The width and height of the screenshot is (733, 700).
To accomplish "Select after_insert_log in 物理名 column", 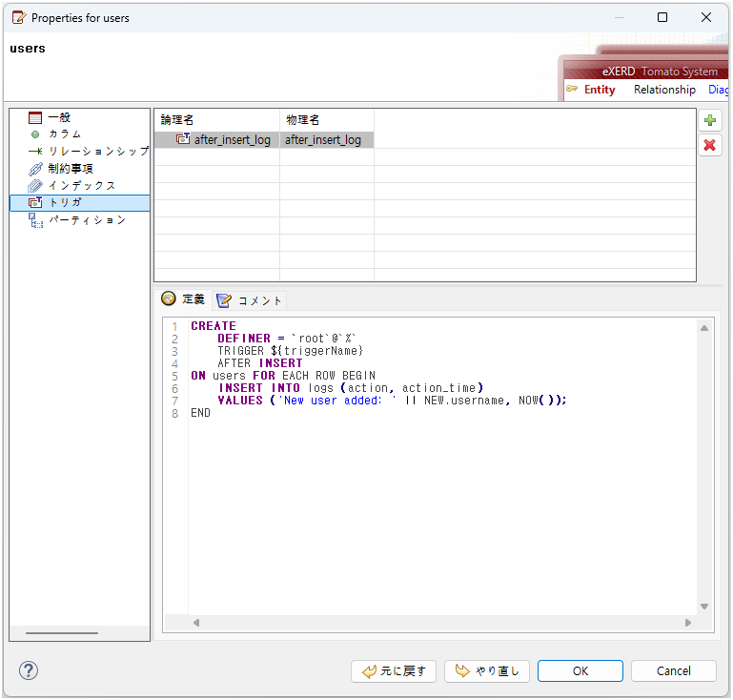I will pos(323,140).
